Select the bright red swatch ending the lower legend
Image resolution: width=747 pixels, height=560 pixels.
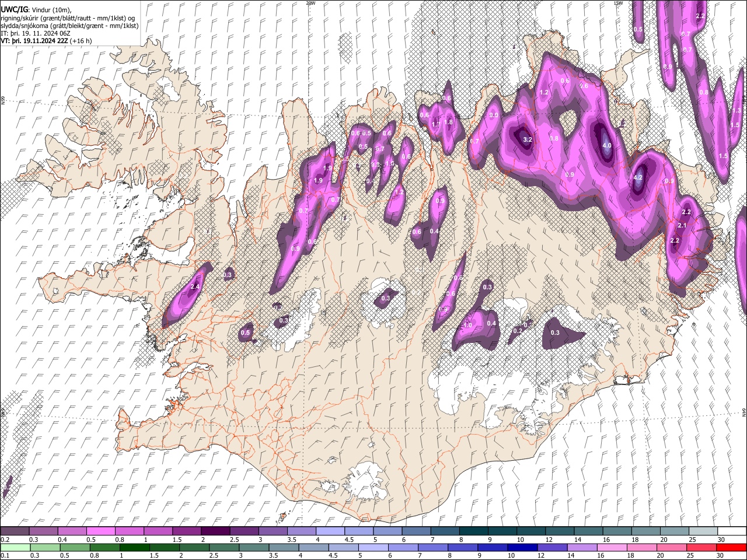(731, 547)
